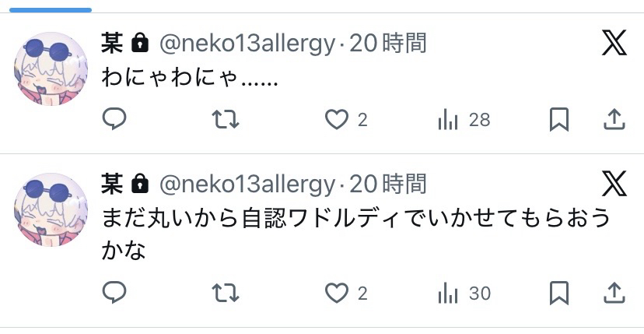
Task: Share the わにゃわにゃ tweet
Action: (614, 119)
